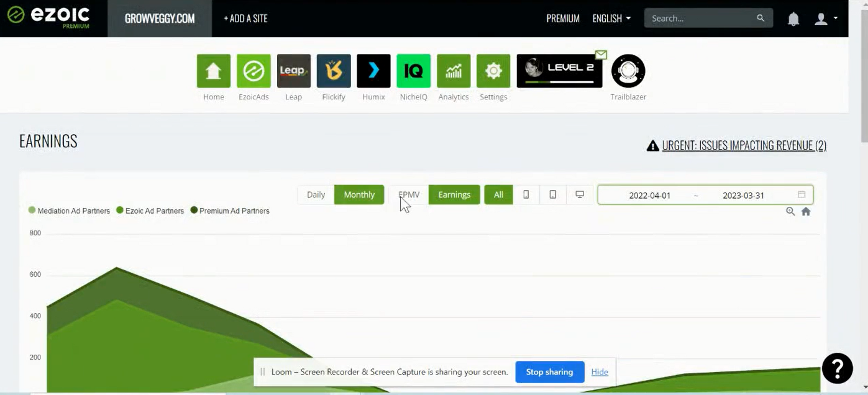This screenshot has height=395, width=868.
Task: Open the Trailblazer astronaut icon
Action: pyautogui.click(x=628, y=71)
